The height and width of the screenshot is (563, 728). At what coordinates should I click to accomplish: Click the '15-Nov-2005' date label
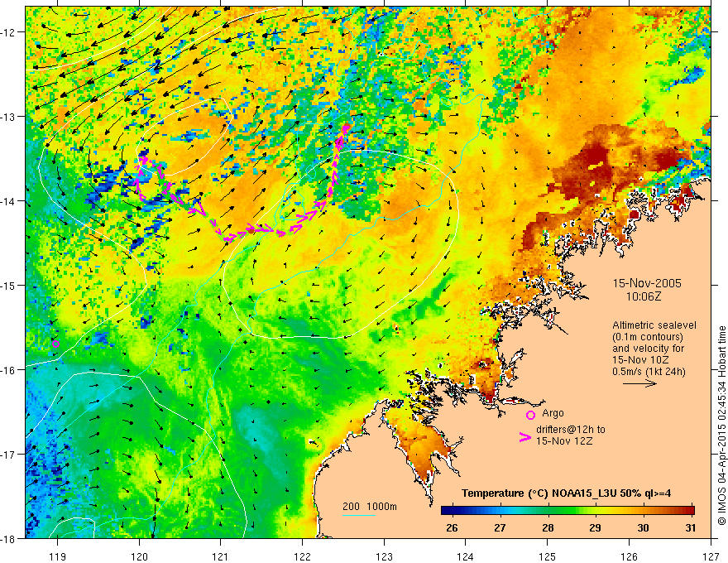pos(647,283)
